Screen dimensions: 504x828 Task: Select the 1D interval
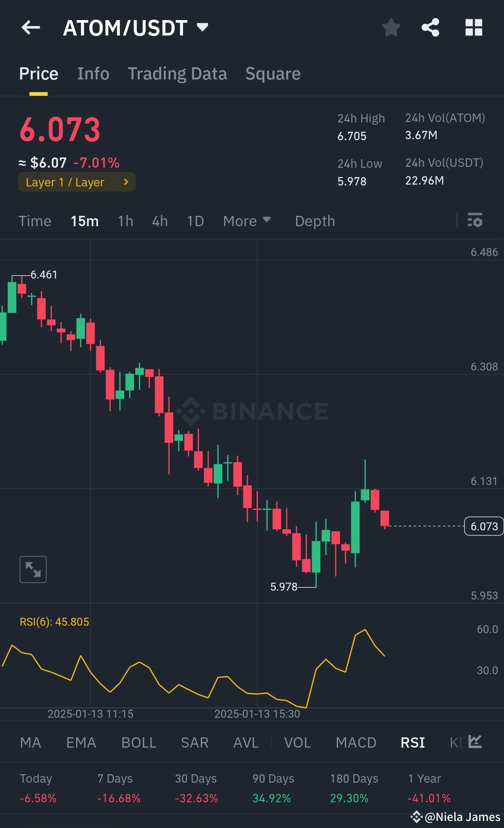pyautogui.click(x=195, y=221)
